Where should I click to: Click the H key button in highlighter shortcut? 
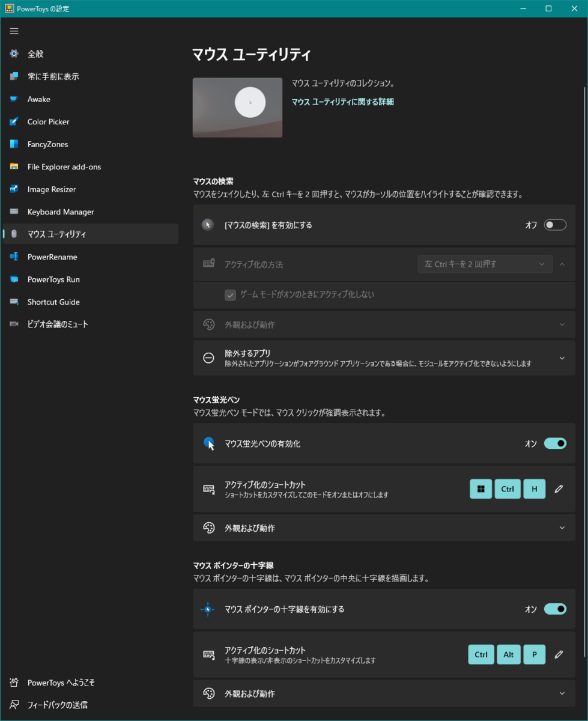(x=535, y=489)
